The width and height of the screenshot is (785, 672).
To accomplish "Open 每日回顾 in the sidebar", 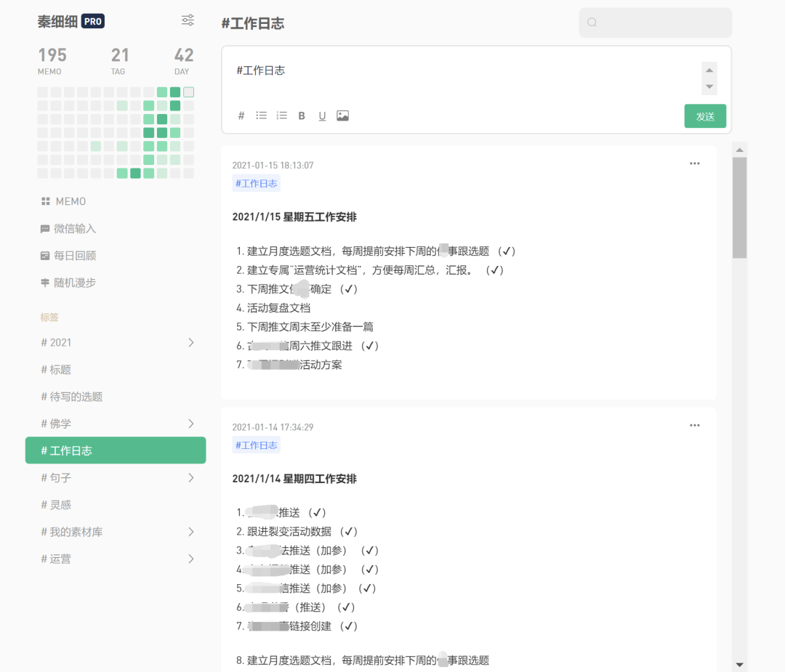I will pyautogui.click(x=68, y=256).
